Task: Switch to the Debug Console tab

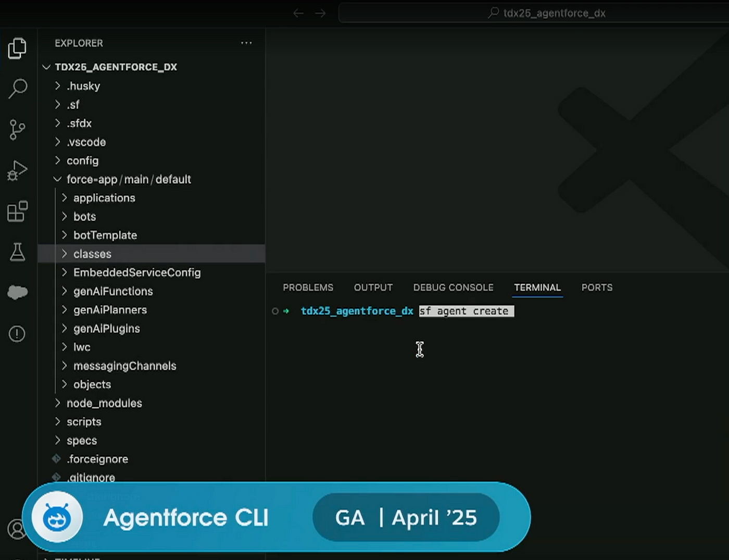Action: (453, 288)
